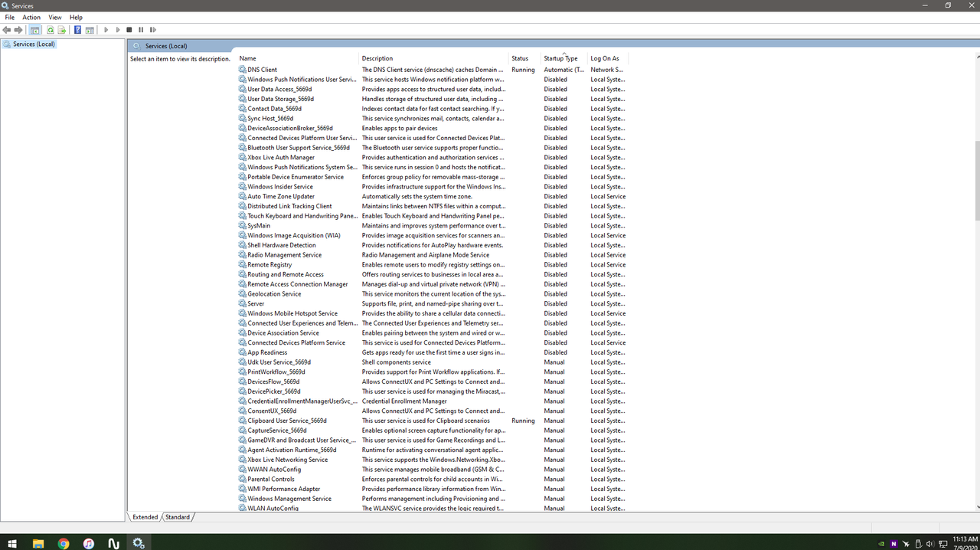Image resolution: width=980 pixels, height=550 pixels.
Task: Sort services by the Name column header
Action: 298,58
